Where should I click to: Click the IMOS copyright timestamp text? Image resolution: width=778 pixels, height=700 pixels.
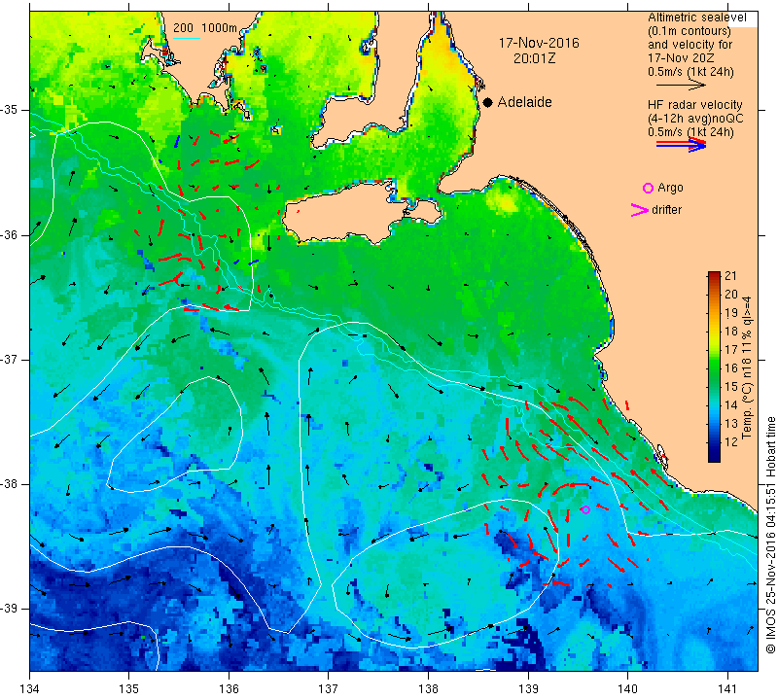click(x=770, y=534)
